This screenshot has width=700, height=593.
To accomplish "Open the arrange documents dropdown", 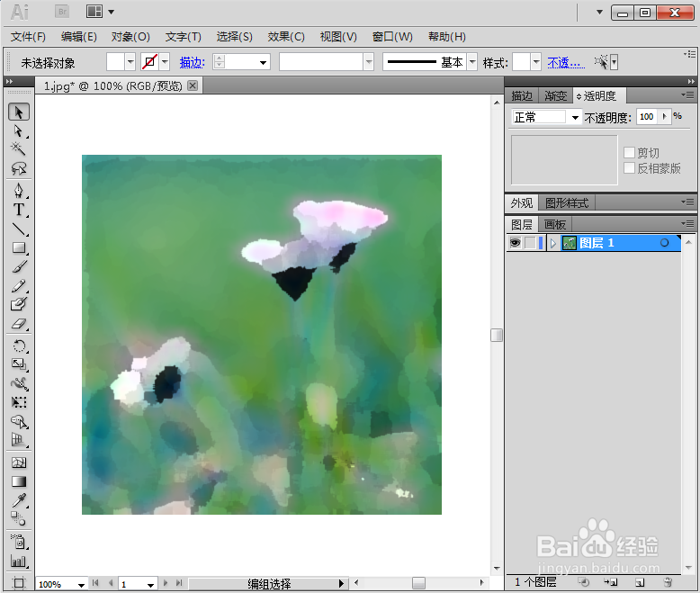I will point(112,12).
